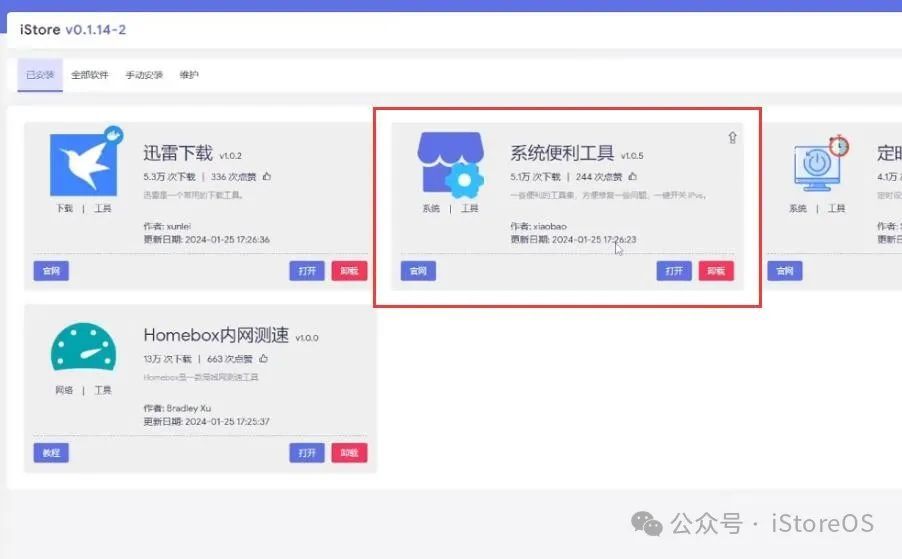The height and width of the screenshot is (559, 902).
Task: Like Homebox内网测速 with its thumbs-up icon
Action: click(263, 359)
